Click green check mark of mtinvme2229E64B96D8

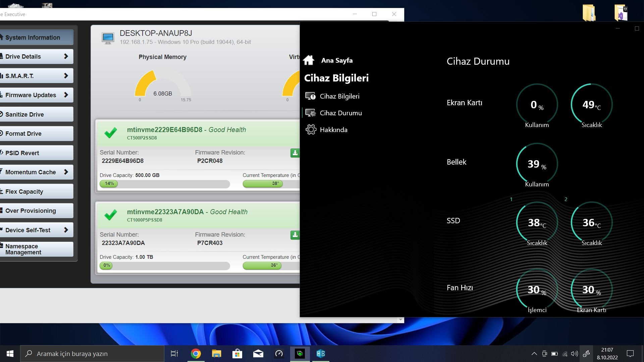click(111, 133)
